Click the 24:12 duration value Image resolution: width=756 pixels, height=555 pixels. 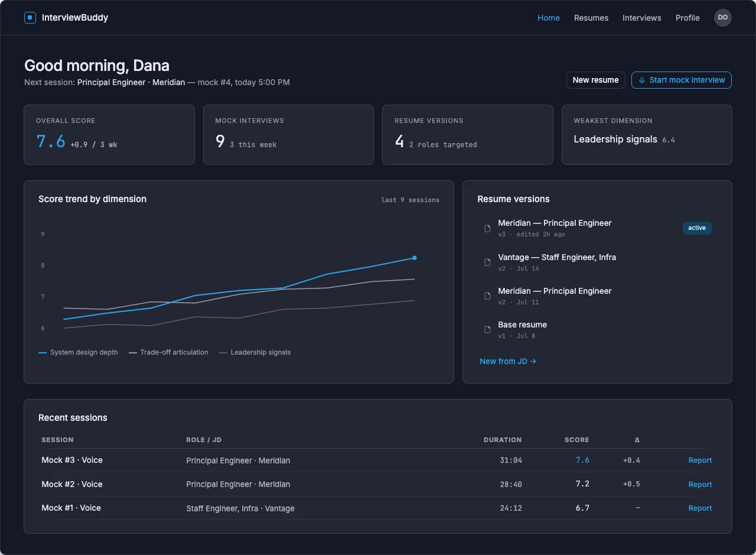pos(511,508)
